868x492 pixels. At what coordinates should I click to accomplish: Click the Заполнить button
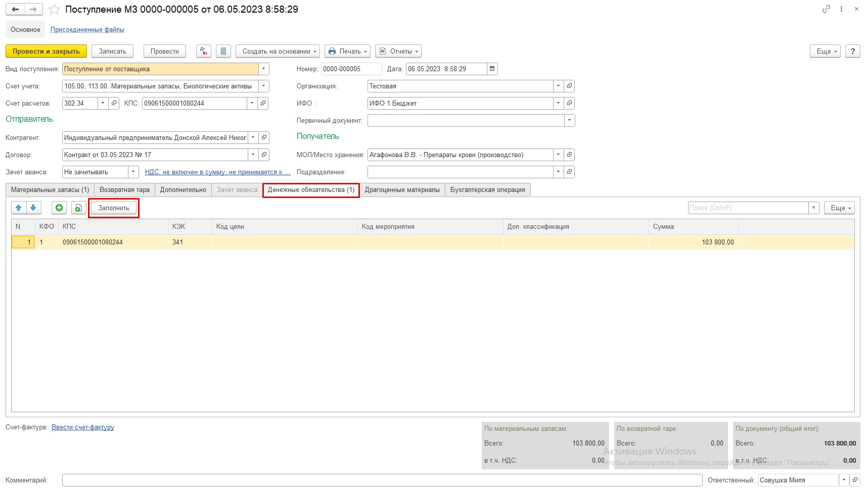[114, 208]
